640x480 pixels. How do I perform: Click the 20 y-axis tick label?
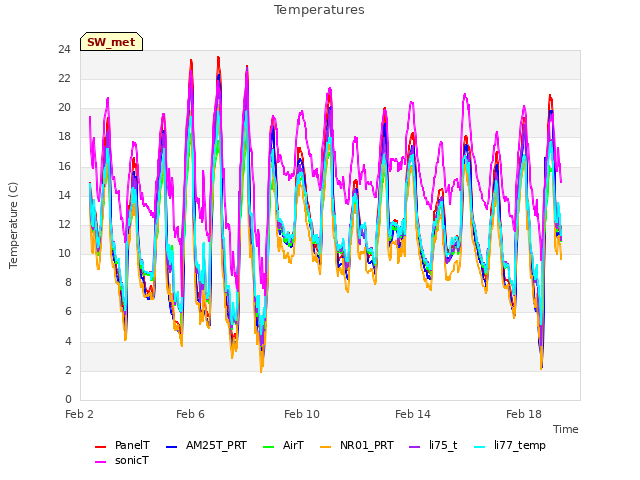coord(64,108)
